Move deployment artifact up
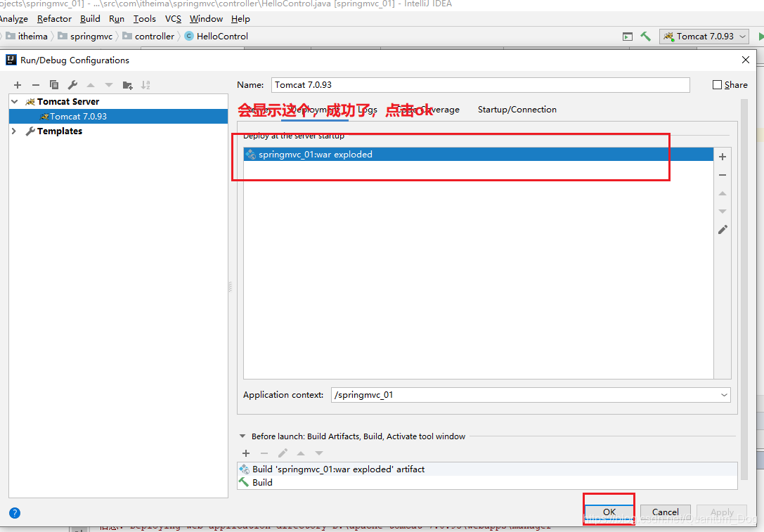Screen dimensions: 764x532 click(723, 193)
